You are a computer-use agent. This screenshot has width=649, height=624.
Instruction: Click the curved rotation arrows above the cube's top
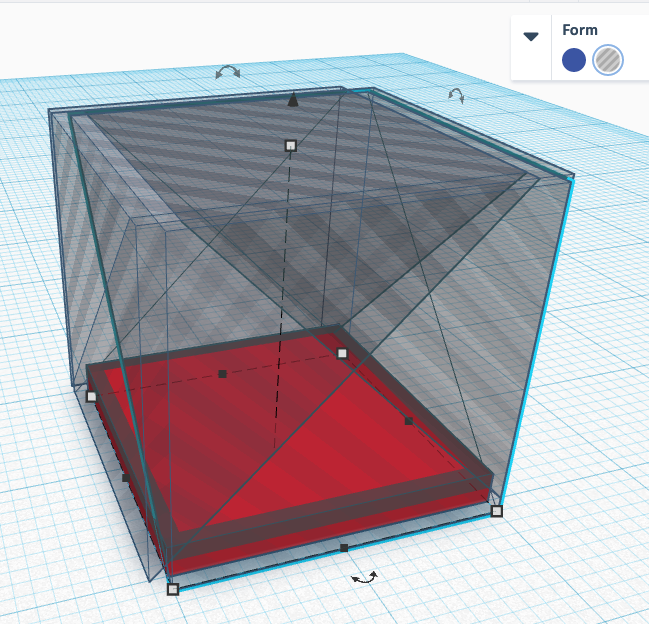(x=228, y=72)
